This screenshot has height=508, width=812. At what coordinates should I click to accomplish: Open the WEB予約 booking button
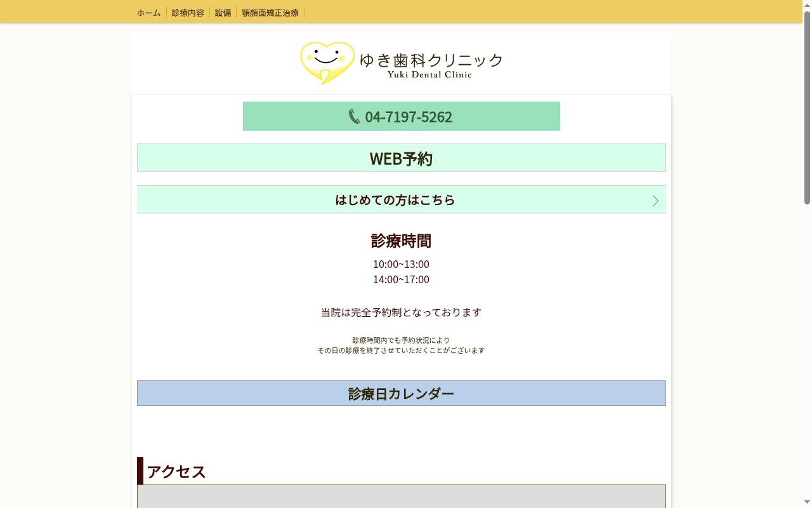402,157
